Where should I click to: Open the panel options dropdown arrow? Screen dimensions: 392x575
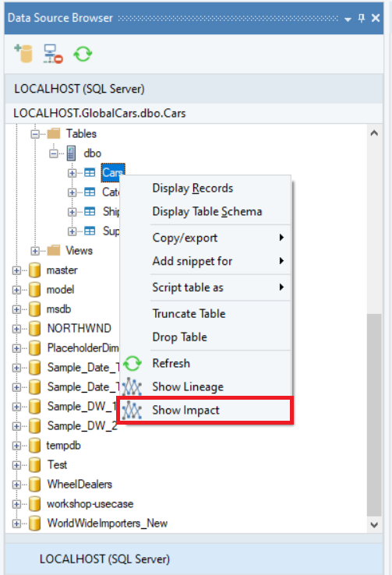348,19
